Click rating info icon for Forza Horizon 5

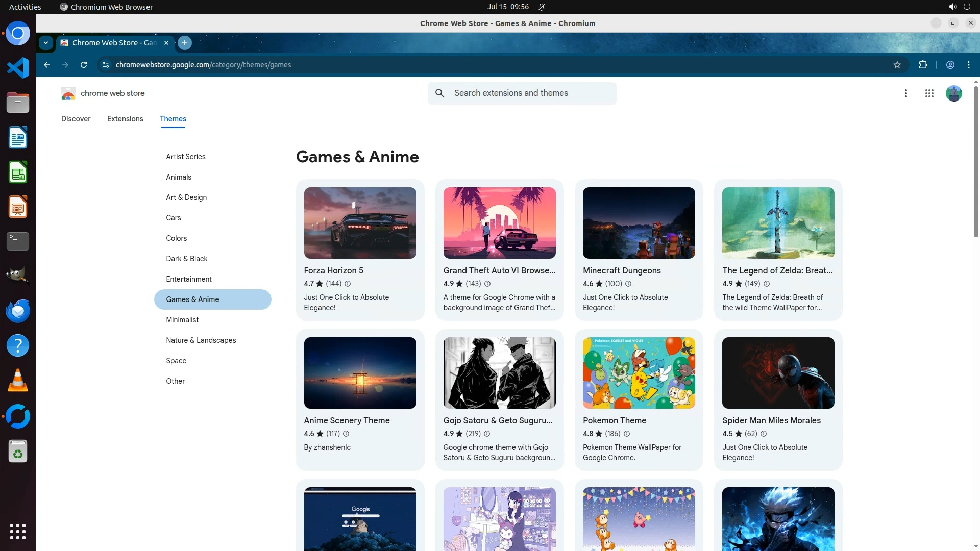(348, 284)
